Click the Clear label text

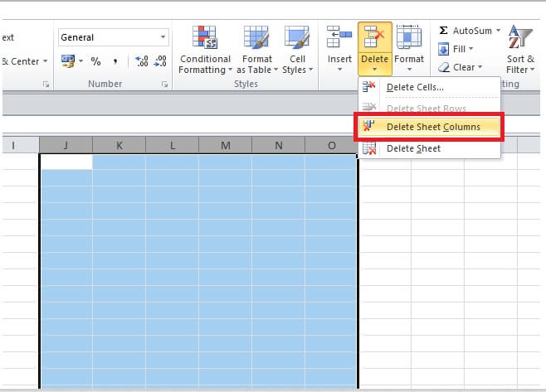pyautogui.click(x=464, y=67)
